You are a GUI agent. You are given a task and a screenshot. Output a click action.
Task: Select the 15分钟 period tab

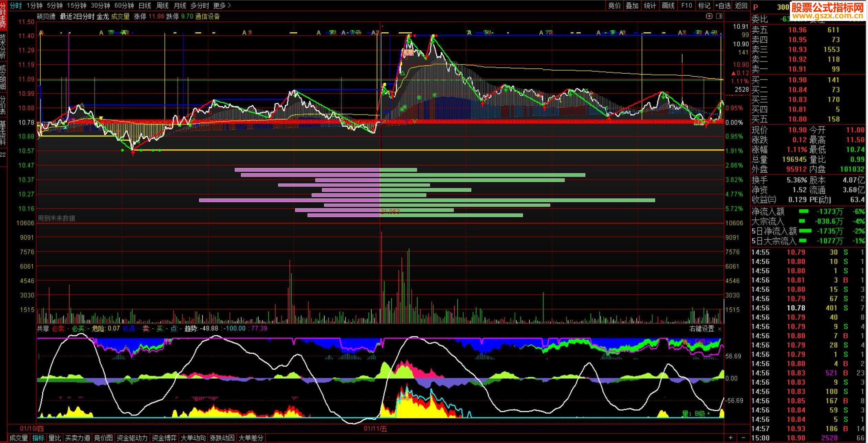[76, 6]
